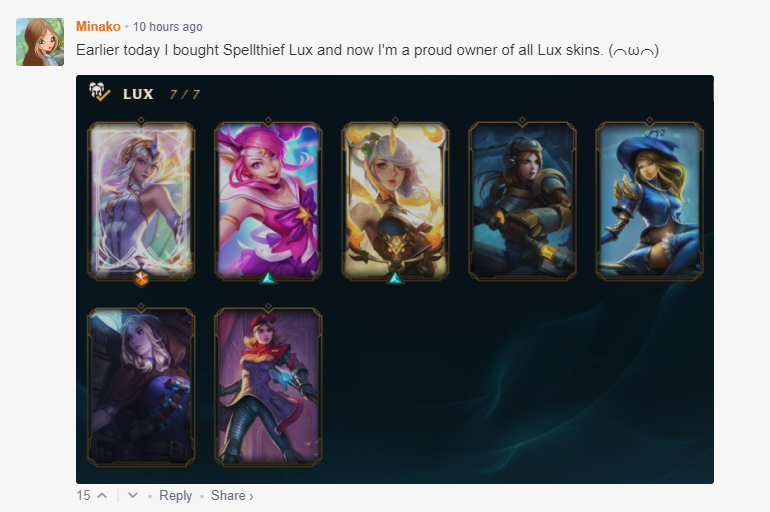Expand the Share options chevron
Image resolution: width=770 pixels, height=512 pixels.
[x=251, y=497]
